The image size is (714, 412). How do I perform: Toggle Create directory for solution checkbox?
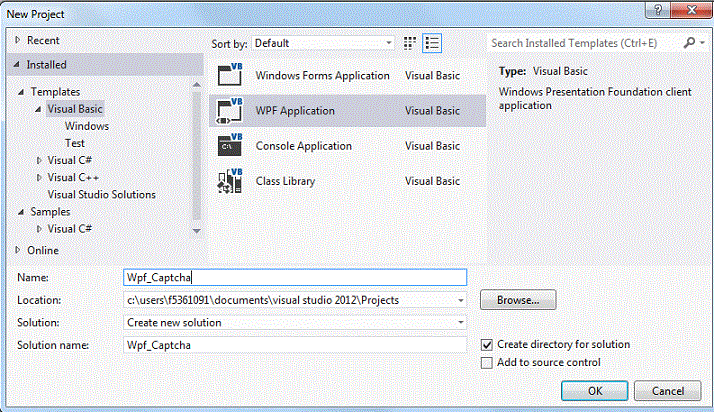487,345
